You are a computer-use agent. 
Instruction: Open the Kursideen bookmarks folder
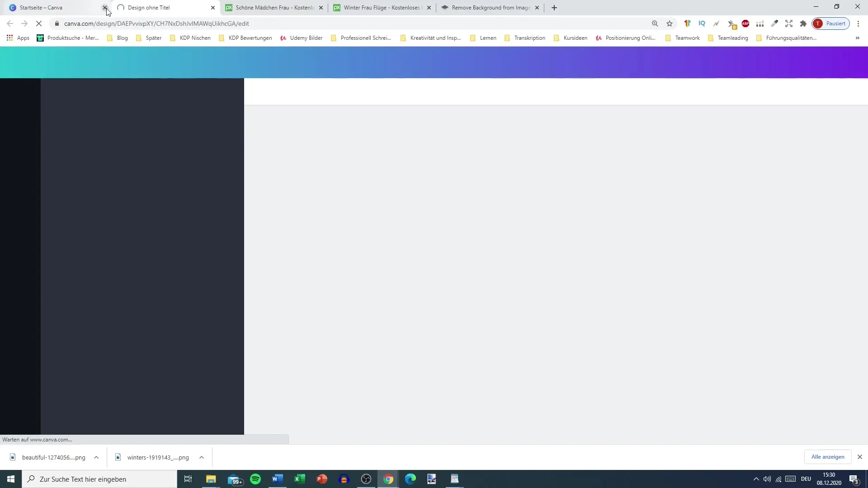pyautogui.click(x=570, y=38)
